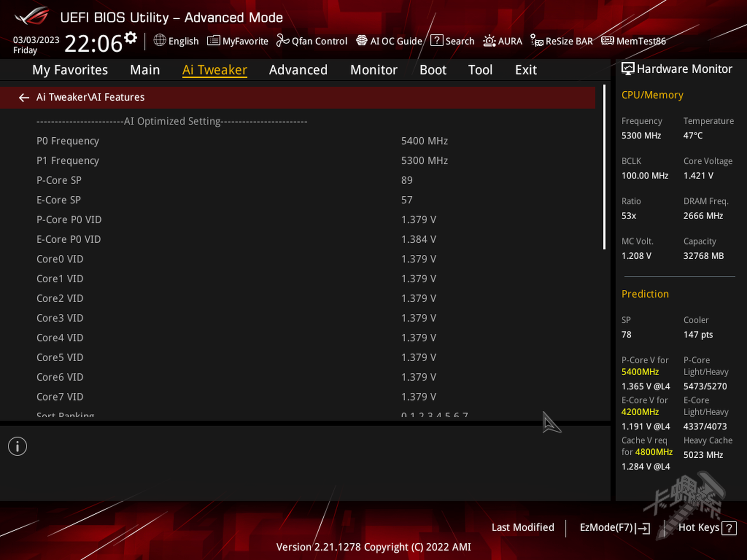Select the P-Core SP row
Viewport: 747px width, 560px height.
[x=298, y=180]
